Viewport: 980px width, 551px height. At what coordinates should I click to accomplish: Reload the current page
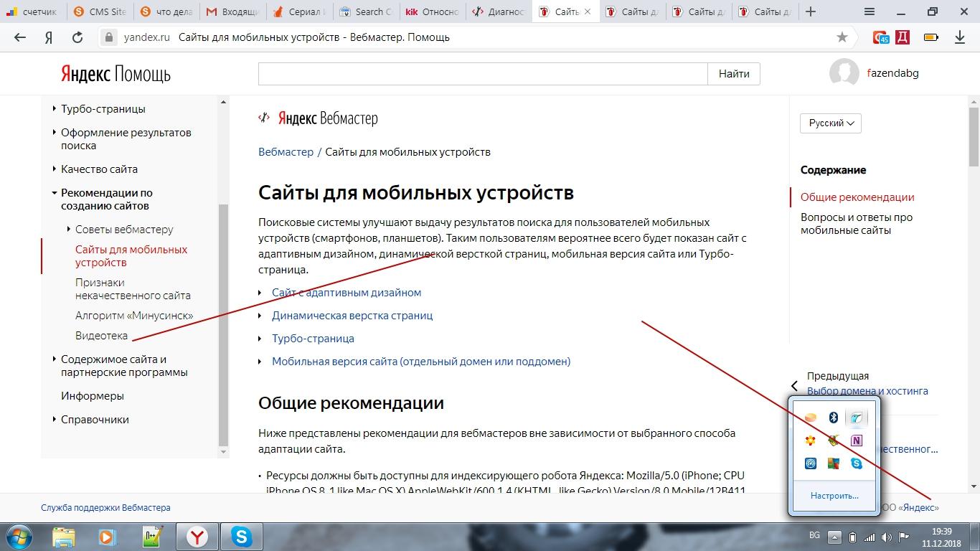point(77,37)
